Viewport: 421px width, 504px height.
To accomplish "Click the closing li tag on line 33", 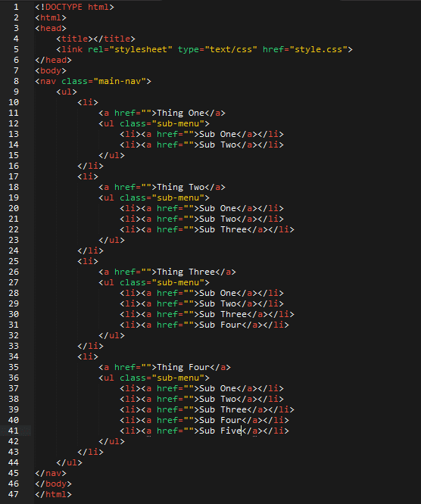I will tap(90, 346).
